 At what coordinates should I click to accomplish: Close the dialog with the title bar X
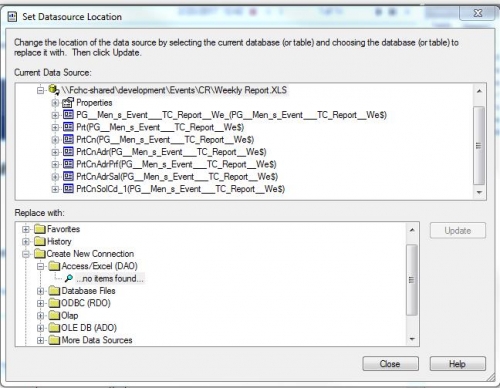click(477, 13)
